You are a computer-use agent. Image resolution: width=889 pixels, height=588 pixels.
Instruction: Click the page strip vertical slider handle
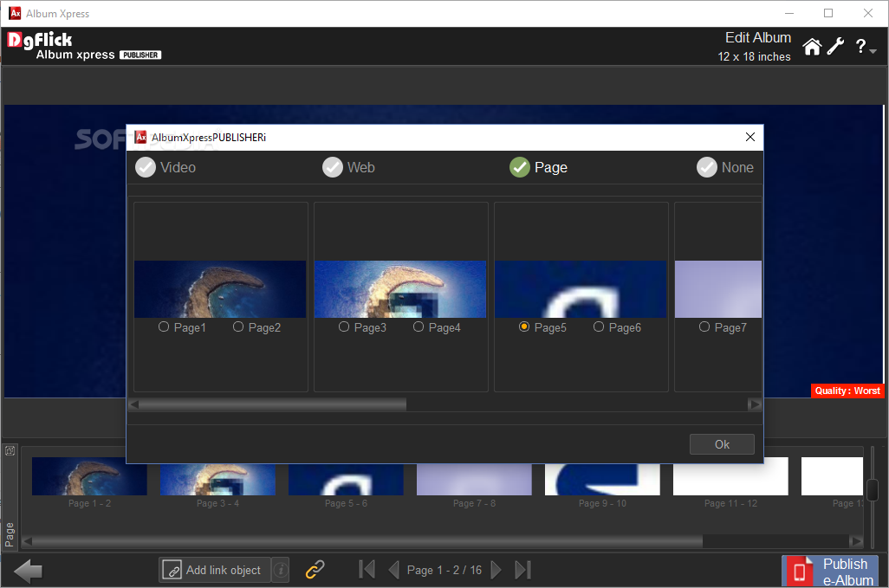click(x=873, y=490)
